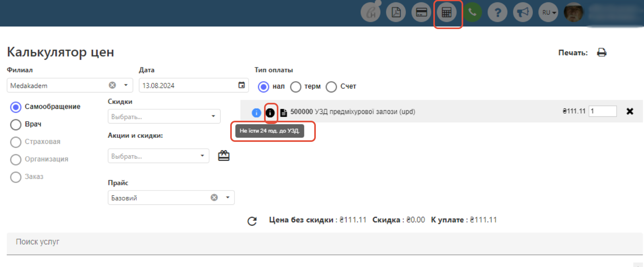Click the gift card icon
The width and height of the screenshot is (644, 267).
tap(224, 155)
